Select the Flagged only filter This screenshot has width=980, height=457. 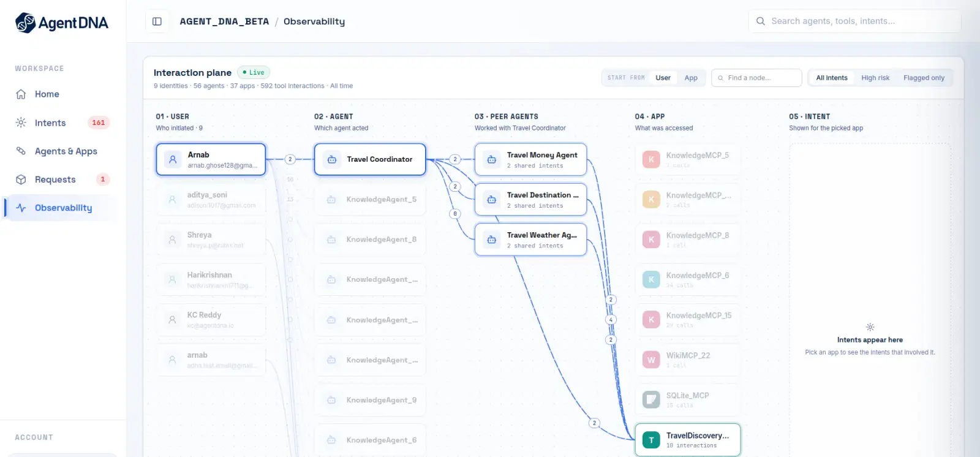coord(924,78)
